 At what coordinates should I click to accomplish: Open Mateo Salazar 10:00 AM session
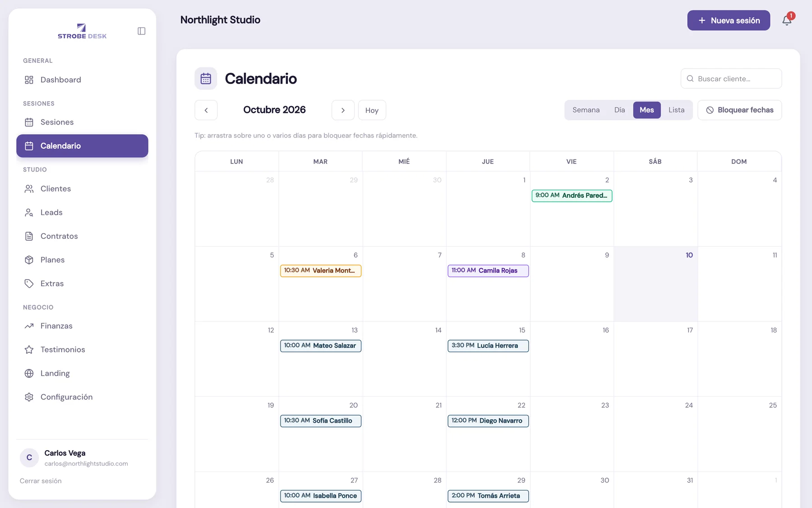[320, 345]
